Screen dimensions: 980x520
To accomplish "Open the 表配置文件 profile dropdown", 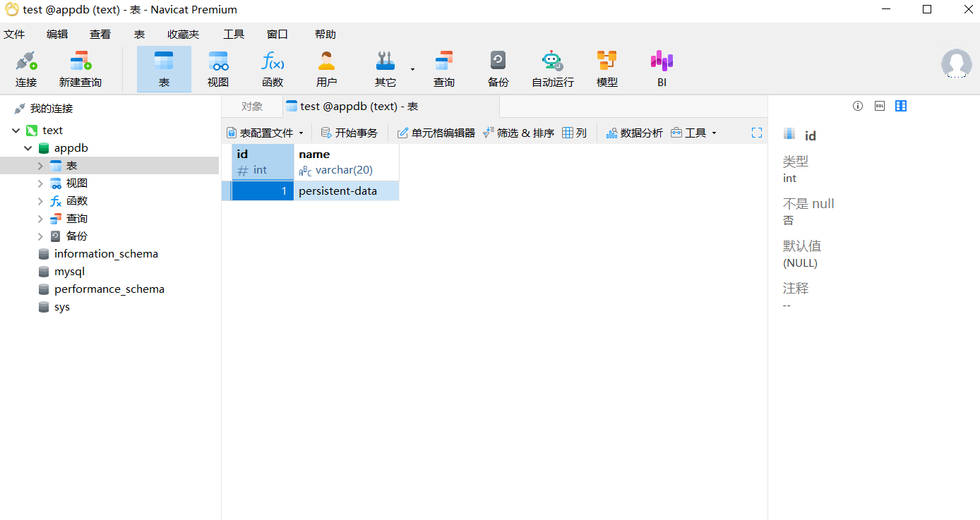I will pos(265,133).
